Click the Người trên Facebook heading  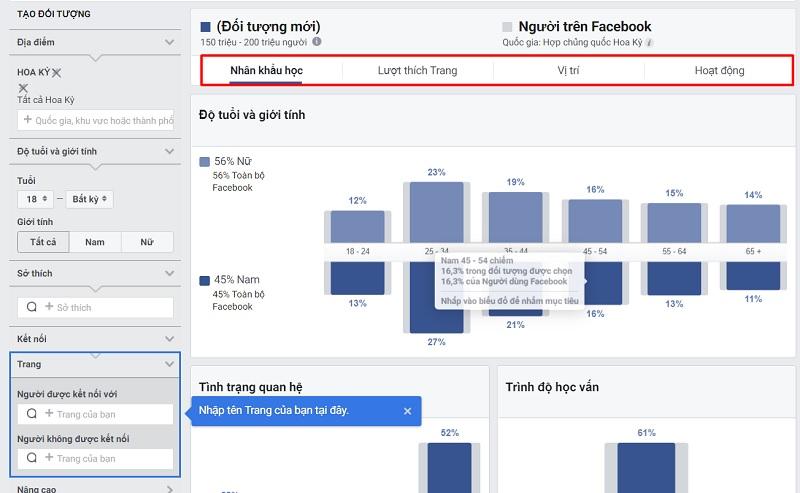585,27
